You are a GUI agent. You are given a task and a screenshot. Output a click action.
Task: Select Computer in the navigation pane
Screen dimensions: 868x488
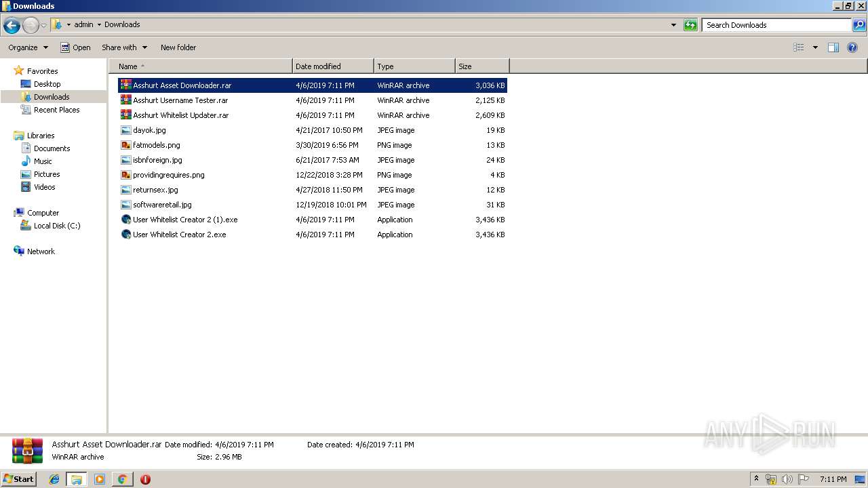[x=43, y=213]
